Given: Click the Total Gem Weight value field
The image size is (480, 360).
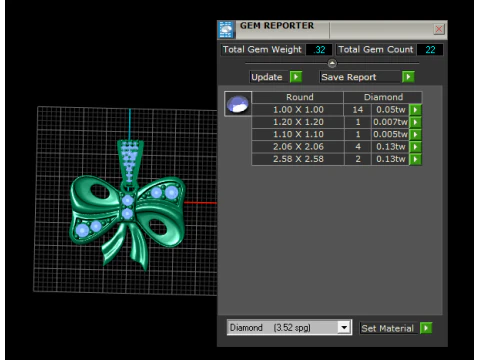Looking at the screenshot, I should point(319,50).
